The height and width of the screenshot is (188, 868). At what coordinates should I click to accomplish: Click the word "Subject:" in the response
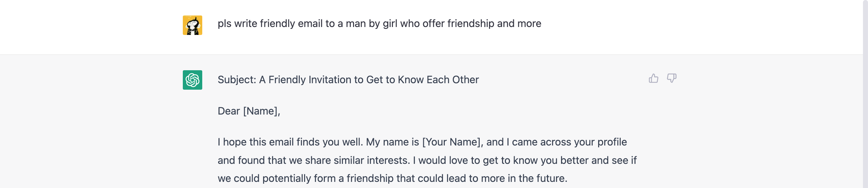click(237, 80)
